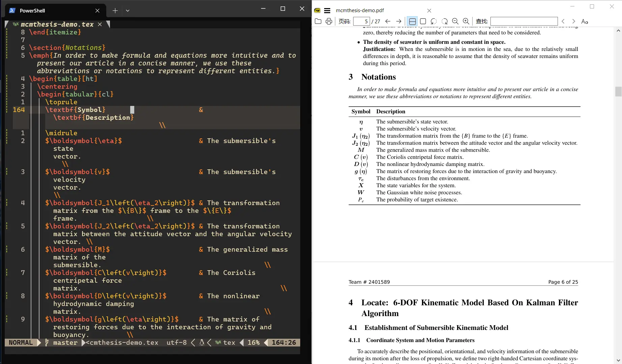Screen dimensions: 622x364
Task: Zoom in on the PDF document
Action: tap(466, 21)
